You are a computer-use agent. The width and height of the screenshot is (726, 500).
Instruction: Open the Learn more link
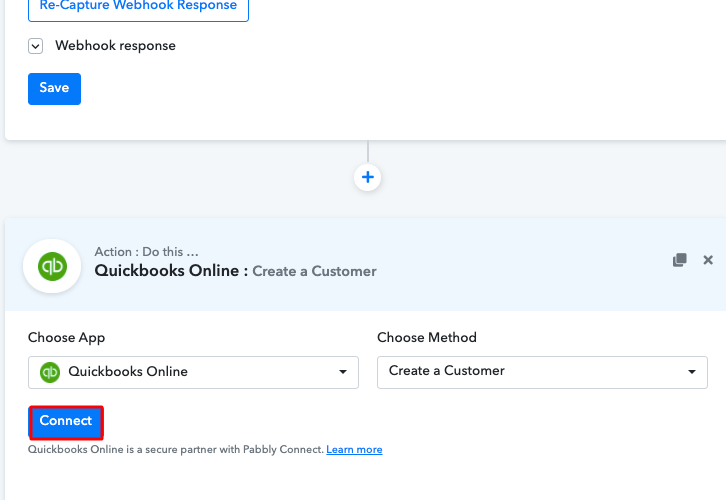click(354, 450)
